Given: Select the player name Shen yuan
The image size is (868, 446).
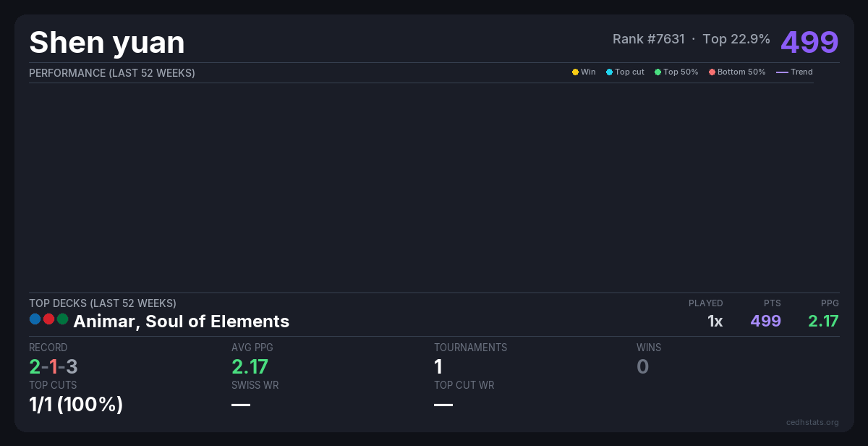Looking at the screenshot, I should (x=107, y=43).
